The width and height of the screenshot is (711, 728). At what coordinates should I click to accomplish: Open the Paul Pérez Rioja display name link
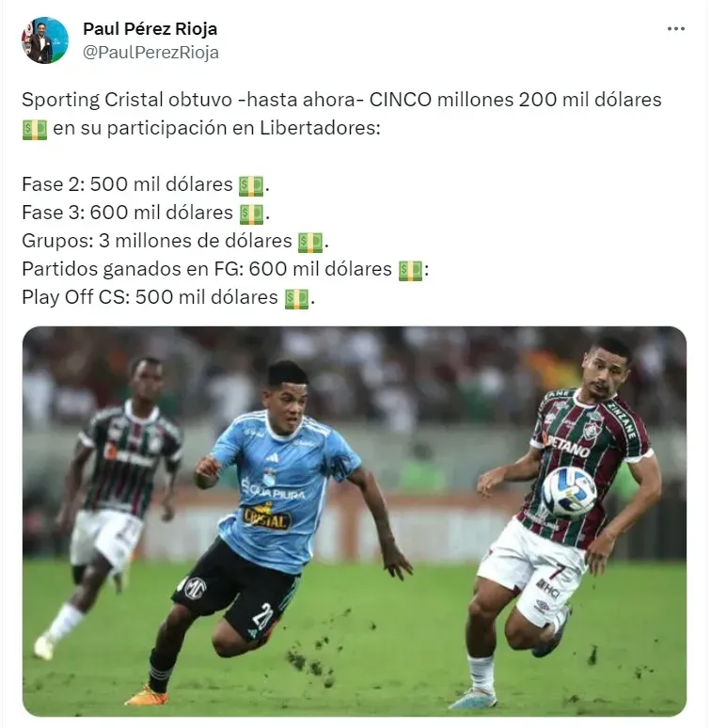point(150,29)
